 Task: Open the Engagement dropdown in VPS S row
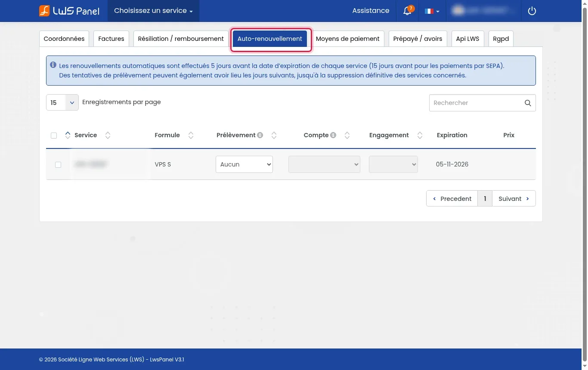click(393, 164)
